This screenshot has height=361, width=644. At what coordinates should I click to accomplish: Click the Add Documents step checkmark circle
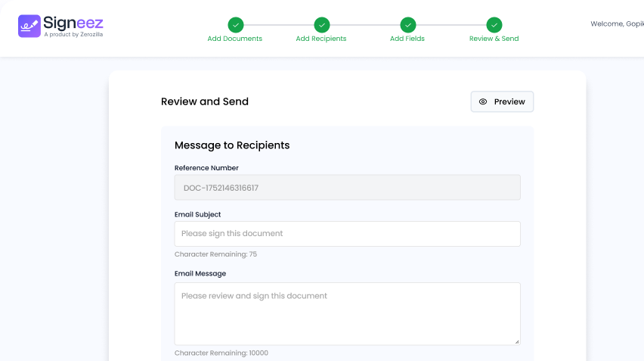click(235, 25)
